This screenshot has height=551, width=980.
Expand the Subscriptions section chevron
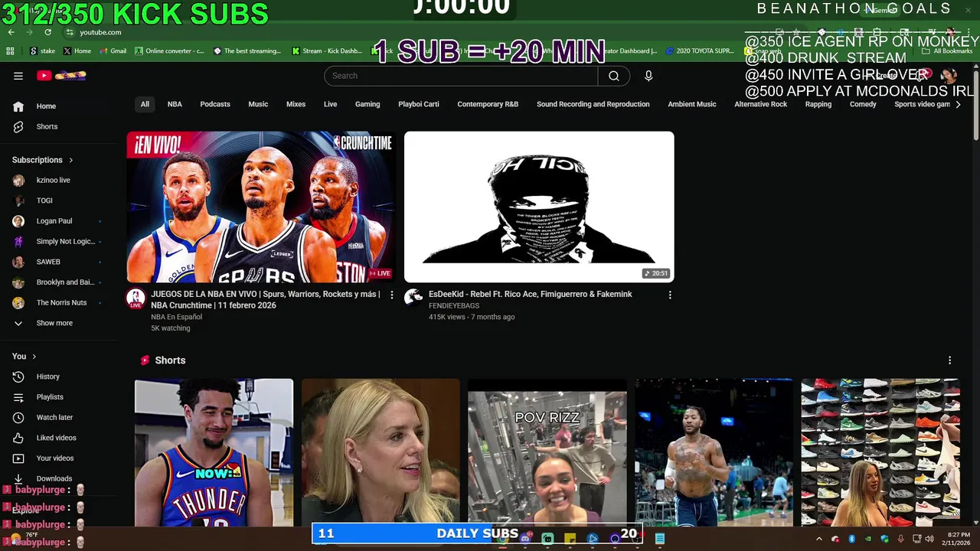pyautogui.click(x=71, y=160)
